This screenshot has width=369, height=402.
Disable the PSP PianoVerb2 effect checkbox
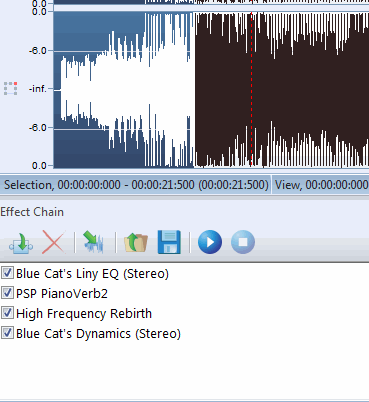7,293
